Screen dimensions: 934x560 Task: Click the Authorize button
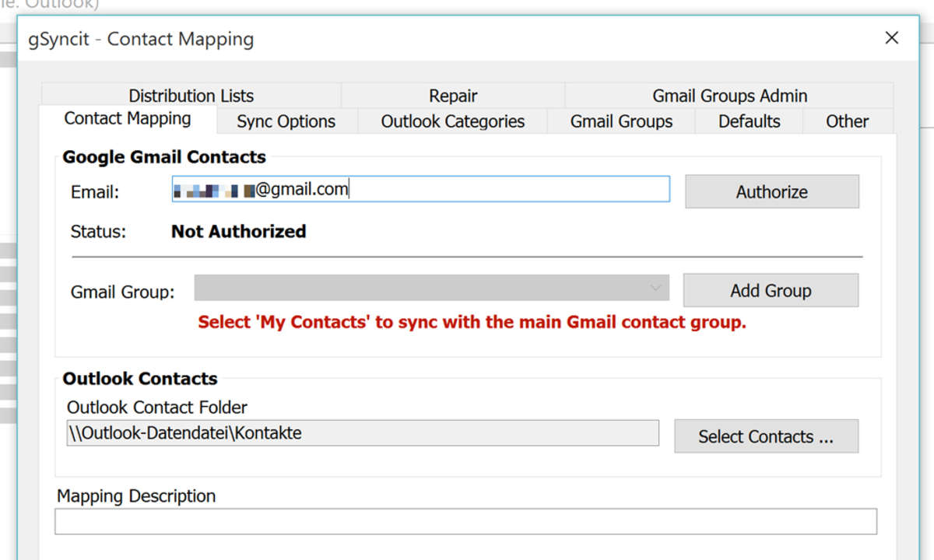pos(772,191)
